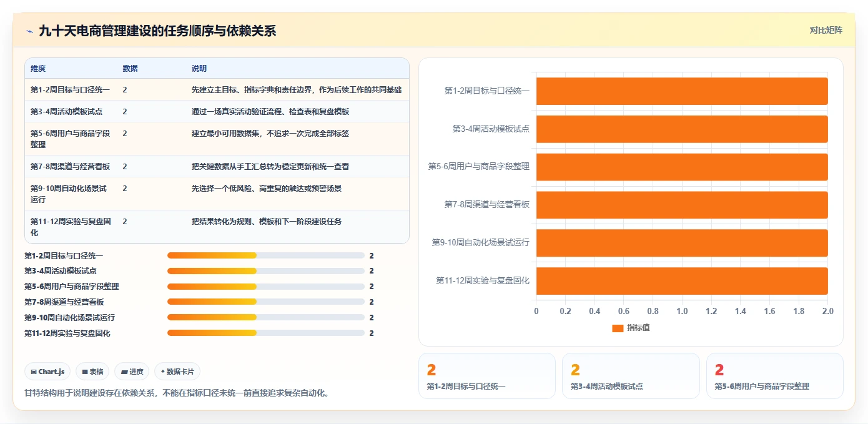Click the chart bar for 第5-6周用户与商品字段整理
Screen dimensions: 868x424
[x=682, y=167]
